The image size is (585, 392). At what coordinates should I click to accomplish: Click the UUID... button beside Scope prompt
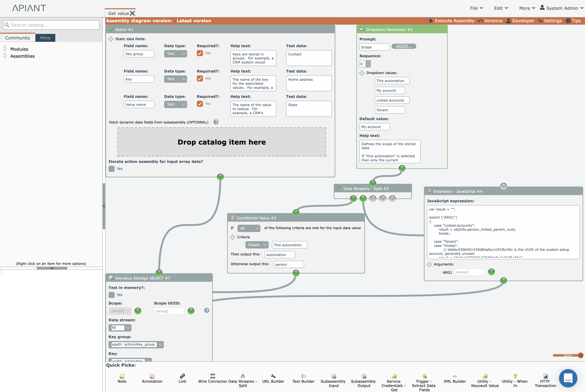pos(404,47)
